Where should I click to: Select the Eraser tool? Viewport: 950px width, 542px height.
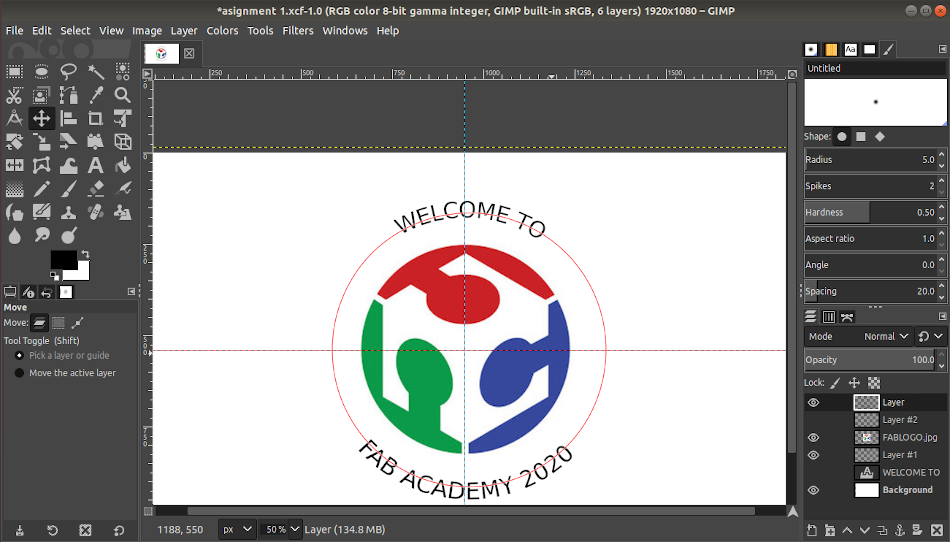click(96, 189)
